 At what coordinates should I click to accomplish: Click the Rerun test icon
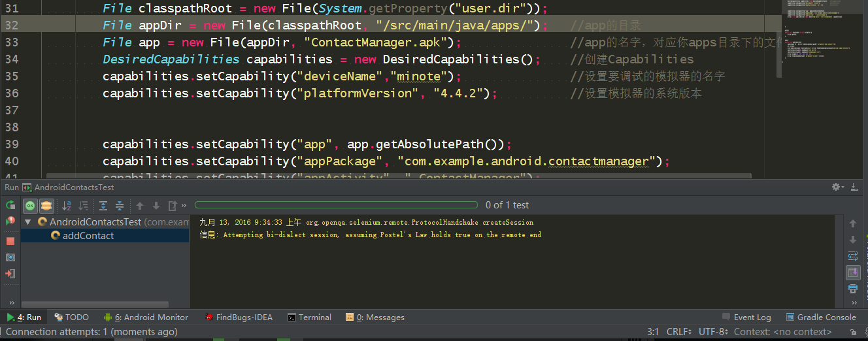click(x=10, y=205)
